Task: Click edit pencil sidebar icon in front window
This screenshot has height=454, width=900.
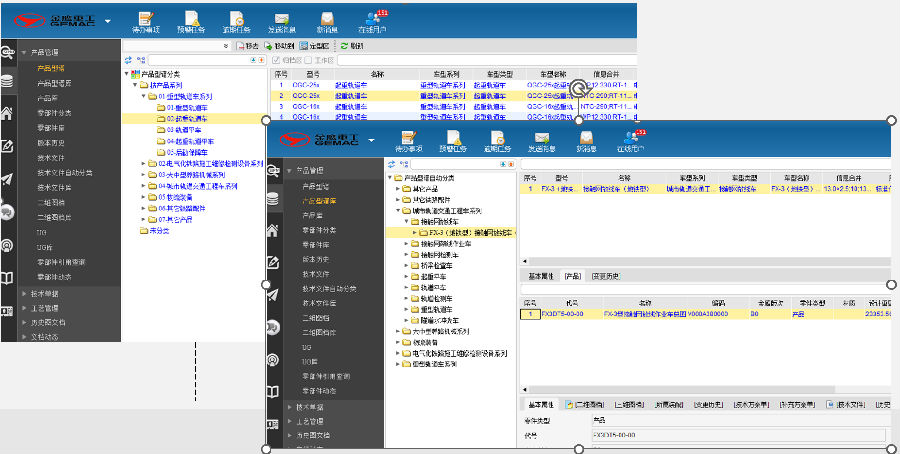Action: click(x=273, y=263)
